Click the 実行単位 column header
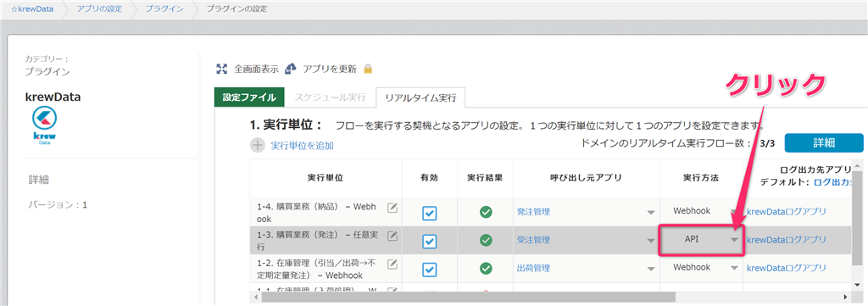The height and width of the screenshot is (306, 868). pos(325,178)
